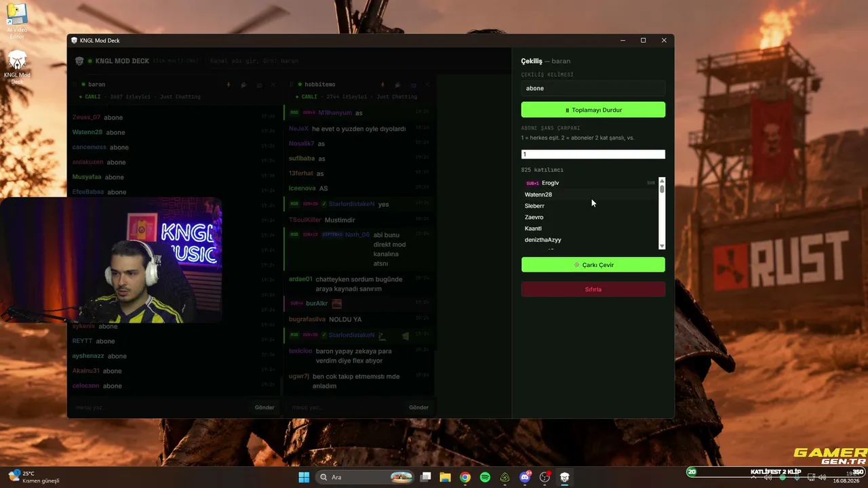Click the participant list scrollbar thumb
This screenshot has width=868, height=488.
click(x=662, y=189)
